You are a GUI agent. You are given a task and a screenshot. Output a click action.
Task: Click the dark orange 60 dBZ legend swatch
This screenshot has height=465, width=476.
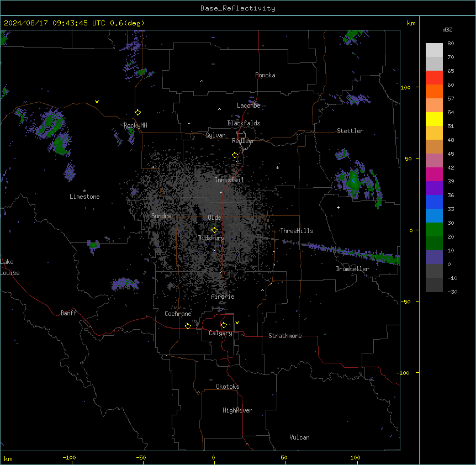(434, 91)
